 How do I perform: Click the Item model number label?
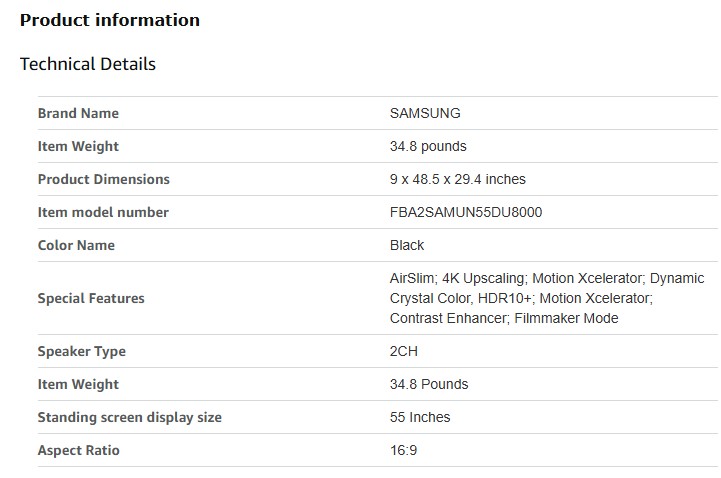pyautogui.click(x=103, y=212)
